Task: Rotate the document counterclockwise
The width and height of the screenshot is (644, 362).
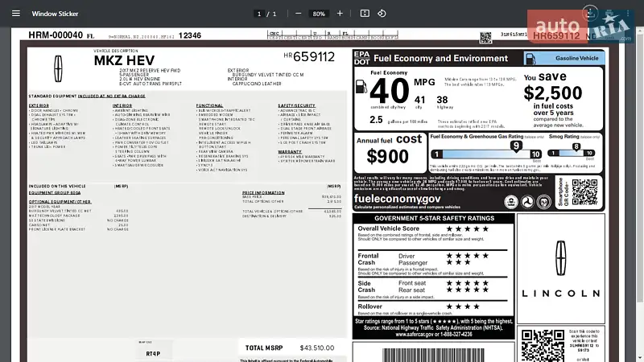Action: click(382, 14)
